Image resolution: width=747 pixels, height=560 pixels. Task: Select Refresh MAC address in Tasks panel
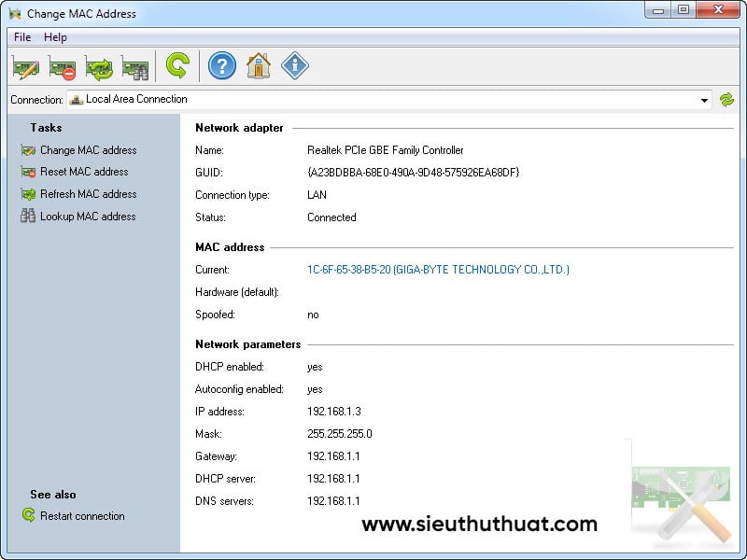[x=88, y=194]
